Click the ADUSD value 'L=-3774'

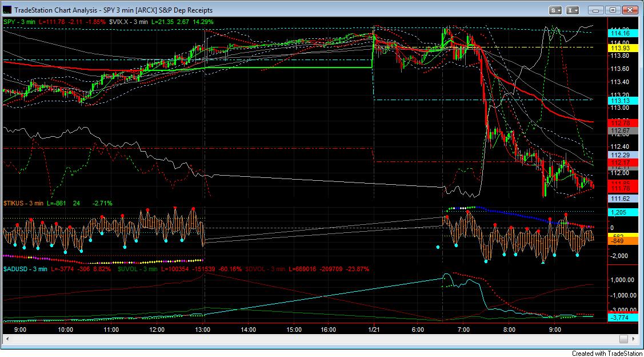63,268
